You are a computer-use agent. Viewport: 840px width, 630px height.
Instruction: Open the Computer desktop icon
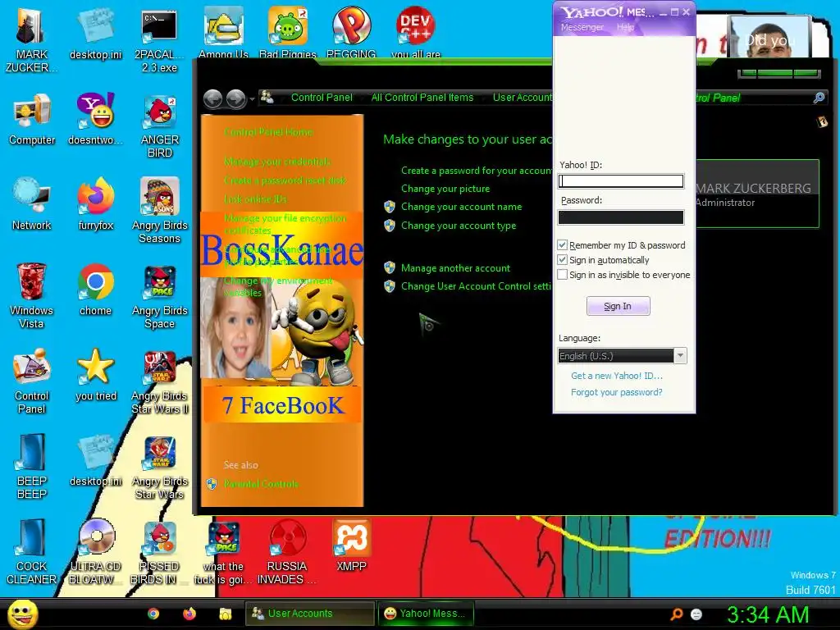pos(32,120)
